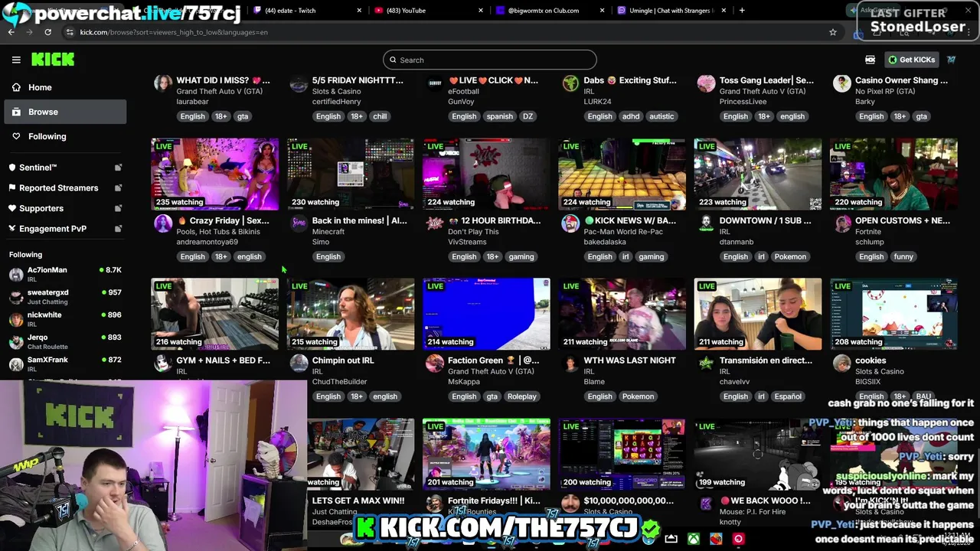
Task: Open Following in sidebar
Action: (x=65, y=136)
